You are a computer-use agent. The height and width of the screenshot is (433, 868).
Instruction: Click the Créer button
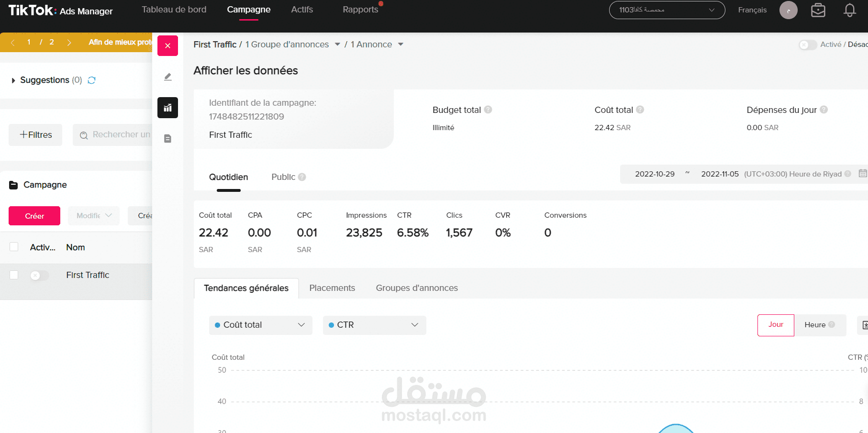click(34, 216)
